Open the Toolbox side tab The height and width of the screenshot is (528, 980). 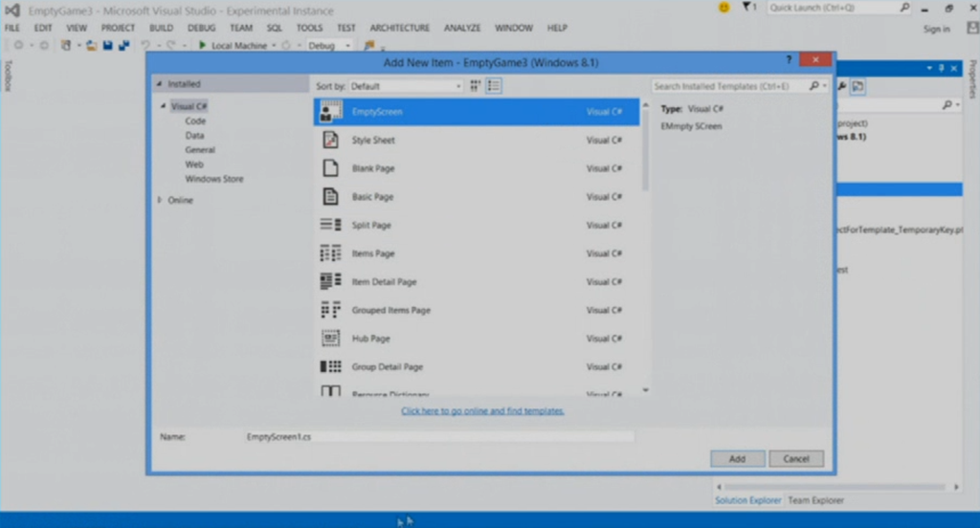click(8, 76)
